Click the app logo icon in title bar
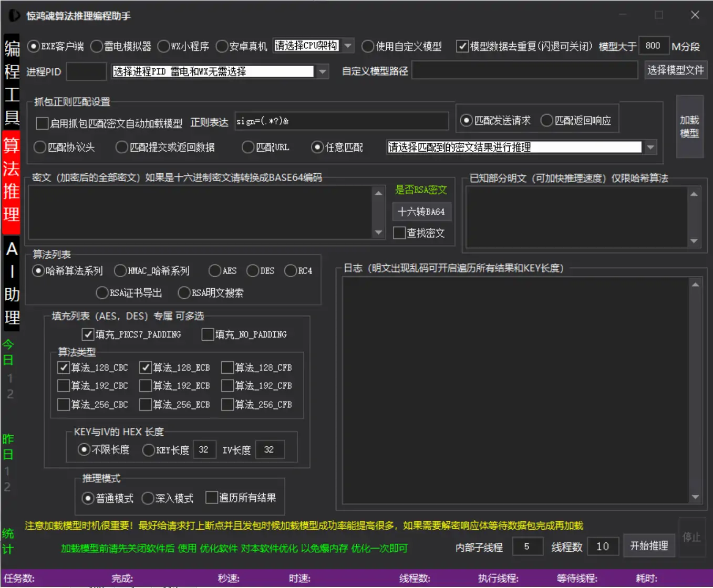713x588 pixels. 14,16
